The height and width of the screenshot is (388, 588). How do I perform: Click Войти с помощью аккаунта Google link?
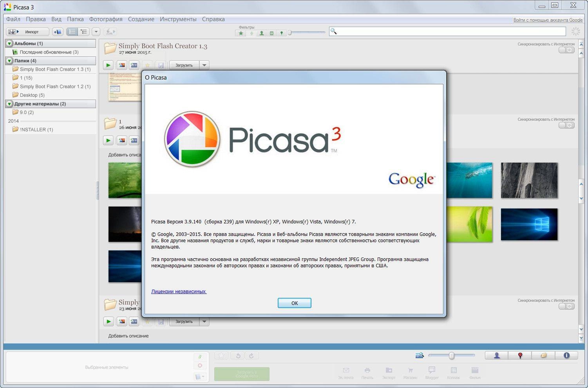pyautogui.click(x=548, y=20)
